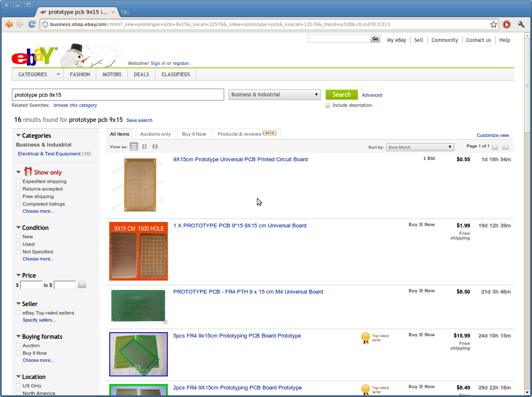Toggle Include description checkbox
The width and height of the screenshot is (532, 397).
pos(328,105)
